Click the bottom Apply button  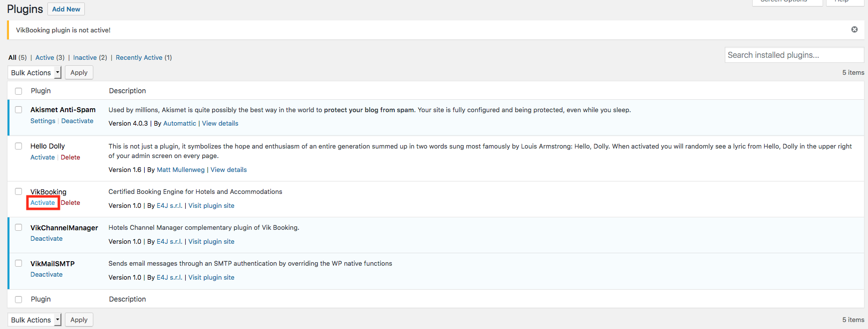79,320
